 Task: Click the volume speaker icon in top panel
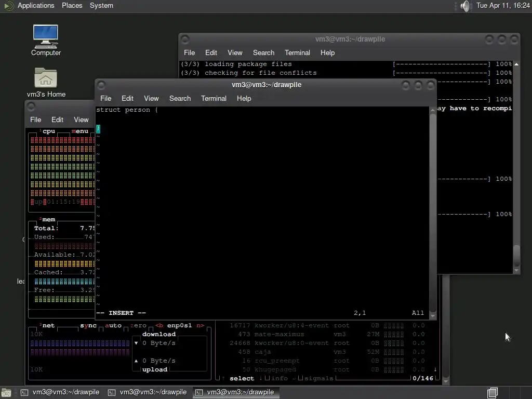pyautogui.click(x=466, y=6)
